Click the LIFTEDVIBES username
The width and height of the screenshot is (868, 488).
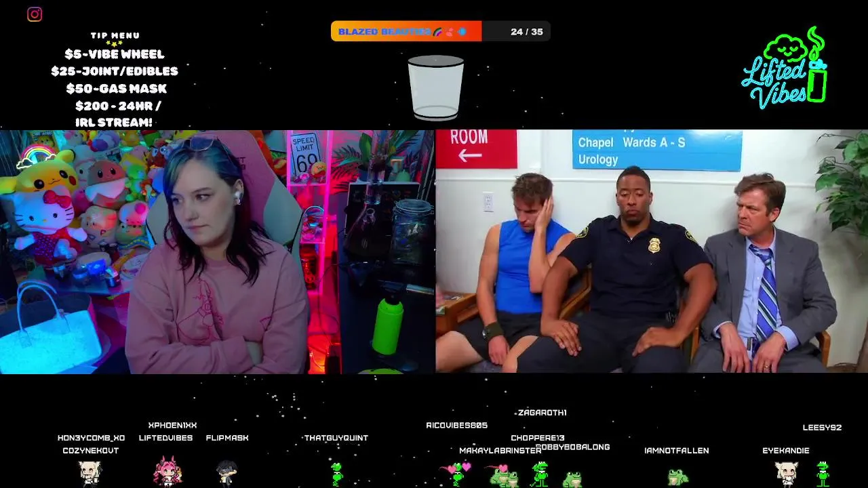(165, 439)
